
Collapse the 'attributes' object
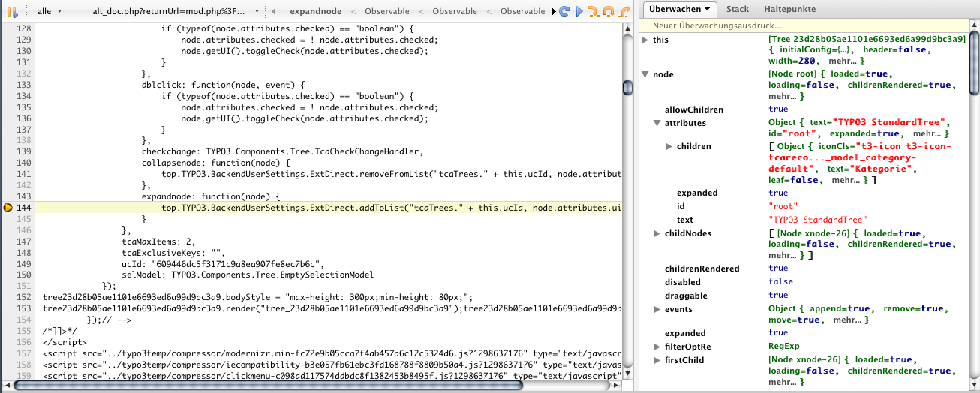[657, 123]
